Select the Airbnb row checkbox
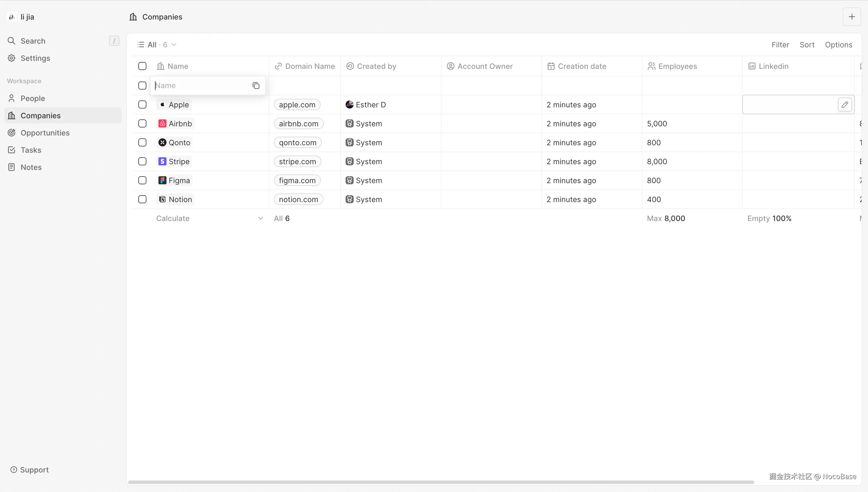 coord(143,124)
